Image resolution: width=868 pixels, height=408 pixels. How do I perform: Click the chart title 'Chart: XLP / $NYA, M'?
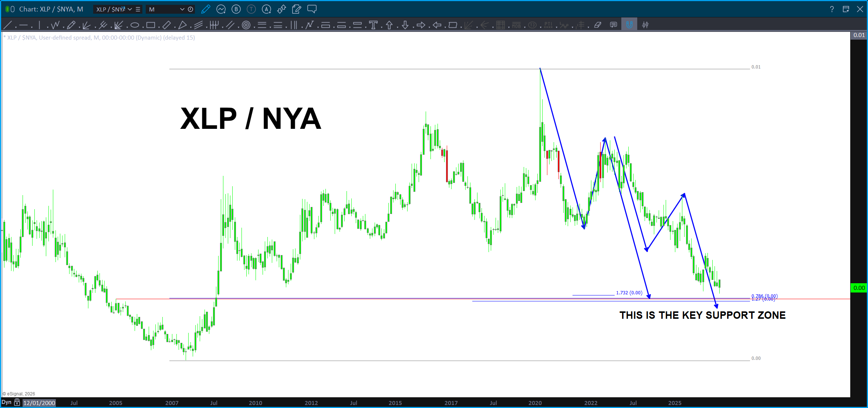(51, 9)
